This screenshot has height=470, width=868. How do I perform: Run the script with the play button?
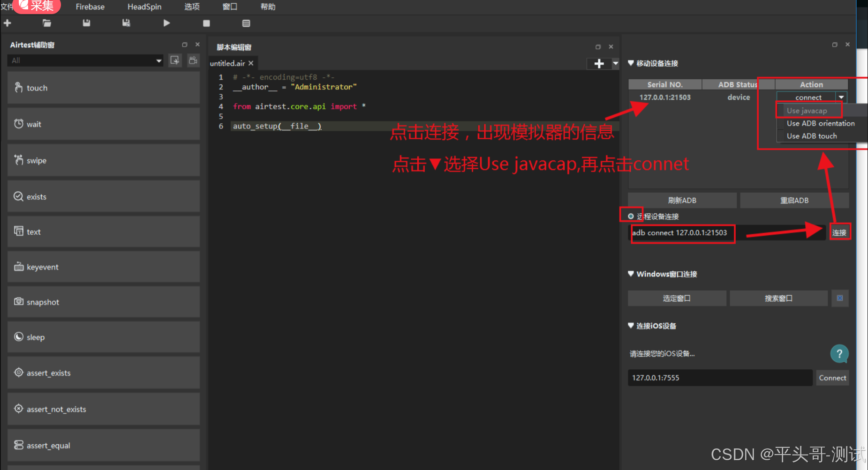[x=166, y=23]
